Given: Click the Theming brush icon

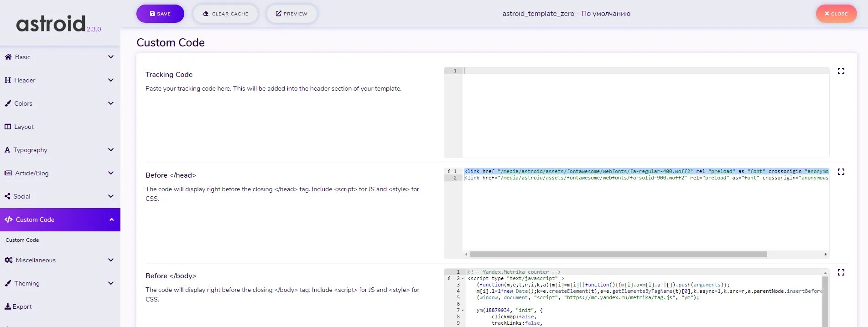Looking at the screenshot, I should click(8, 283).
